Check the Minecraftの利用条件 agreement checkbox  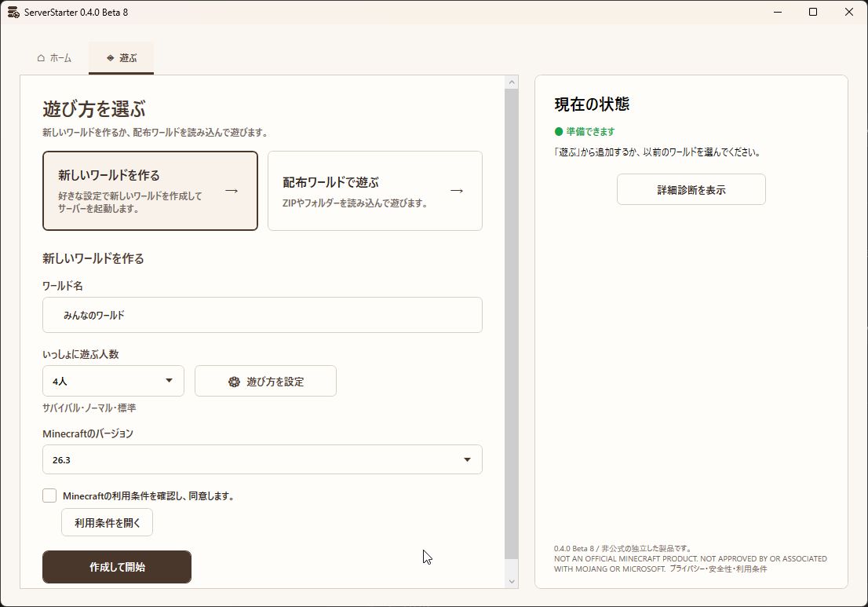coord(49,495)
